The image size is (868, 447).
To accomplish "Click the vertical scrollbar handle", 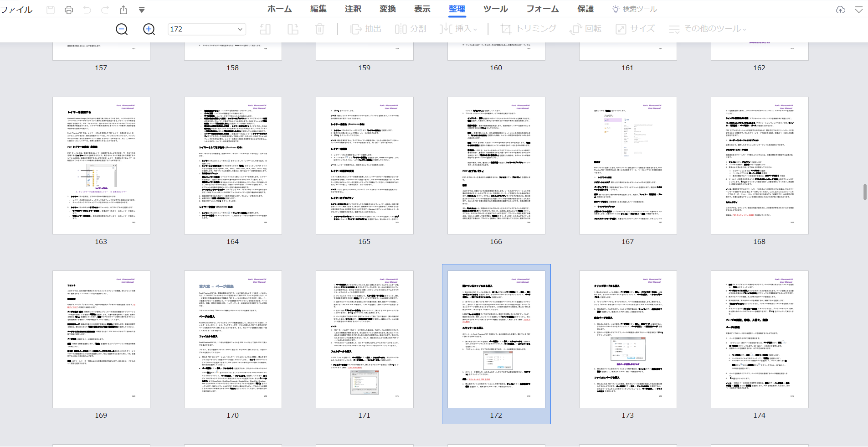I will click(864, 192).
